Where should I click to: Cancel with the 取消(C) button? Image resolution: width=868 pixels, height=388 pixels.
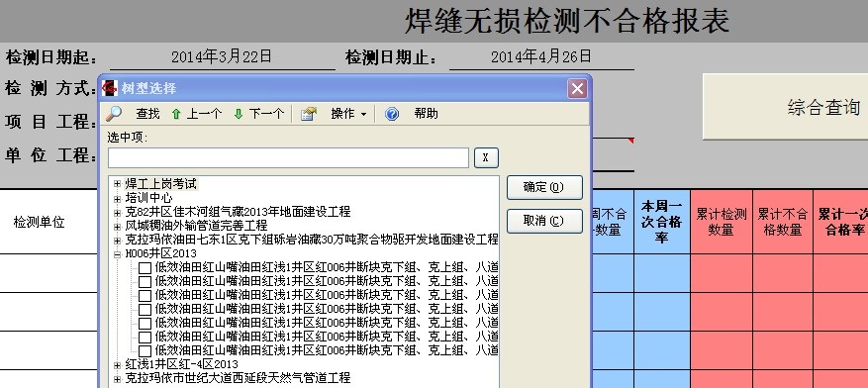(544, 221)
